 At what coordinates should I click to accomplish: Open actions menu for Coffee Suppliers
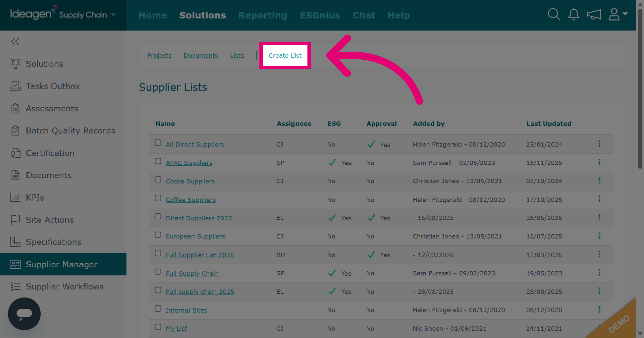click(x=599, y=199)
